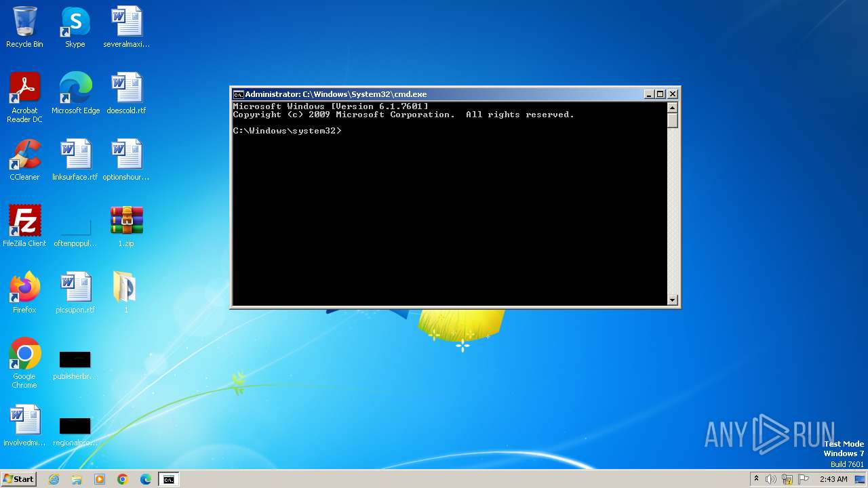Open the 2:43 AM taskbar clock

(833, 479)
